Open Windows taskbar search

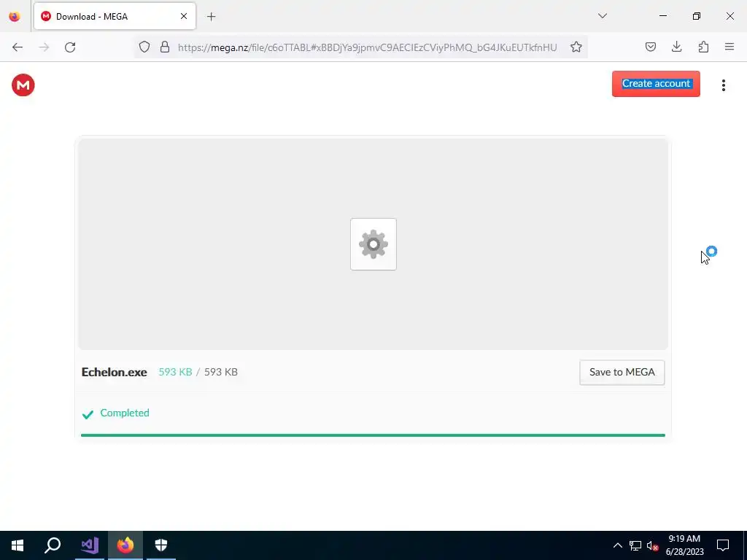(53, 545)
